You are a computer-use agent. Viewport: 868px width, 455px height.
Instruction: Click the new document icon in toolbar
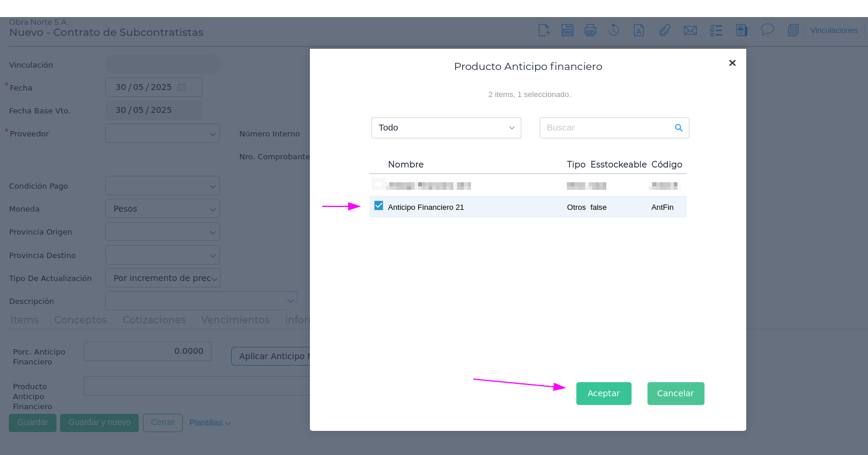(x=544, y=31)
